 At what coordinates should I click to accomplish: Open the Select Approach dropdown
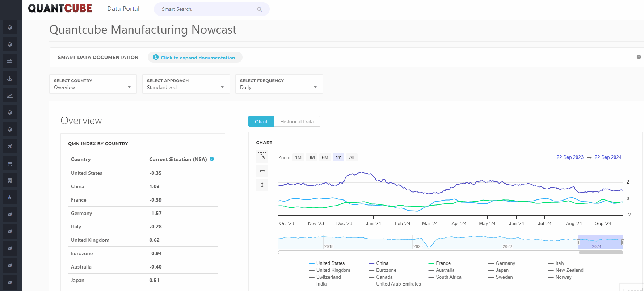(186, 84)
